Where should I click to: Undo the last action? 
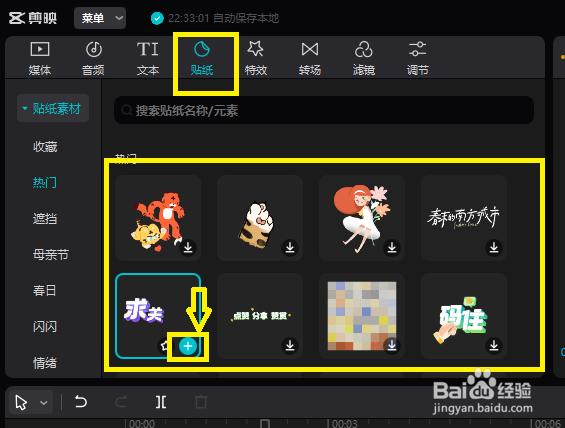click(x=81, y=401)
